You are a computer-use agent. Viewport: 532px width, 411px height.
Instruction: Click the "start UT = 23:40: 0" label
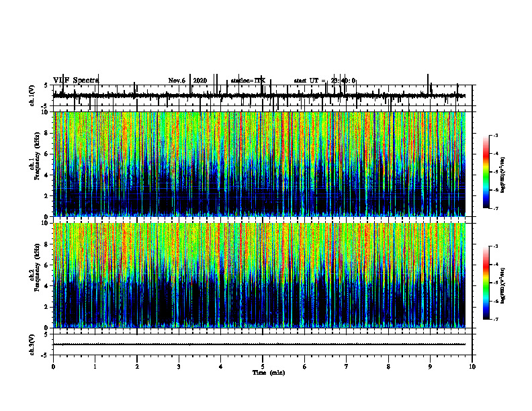coord(324,81)
